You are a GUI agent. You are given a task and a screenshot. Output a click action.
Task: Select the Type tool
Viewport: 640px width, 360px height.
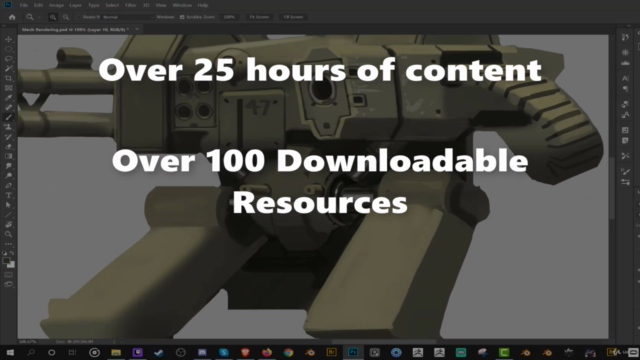pos(8,196)
